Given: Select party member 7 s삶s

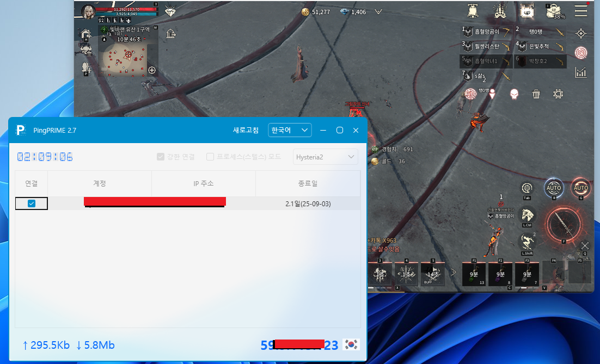Looking at the screenshot, I should click(486, 76).
